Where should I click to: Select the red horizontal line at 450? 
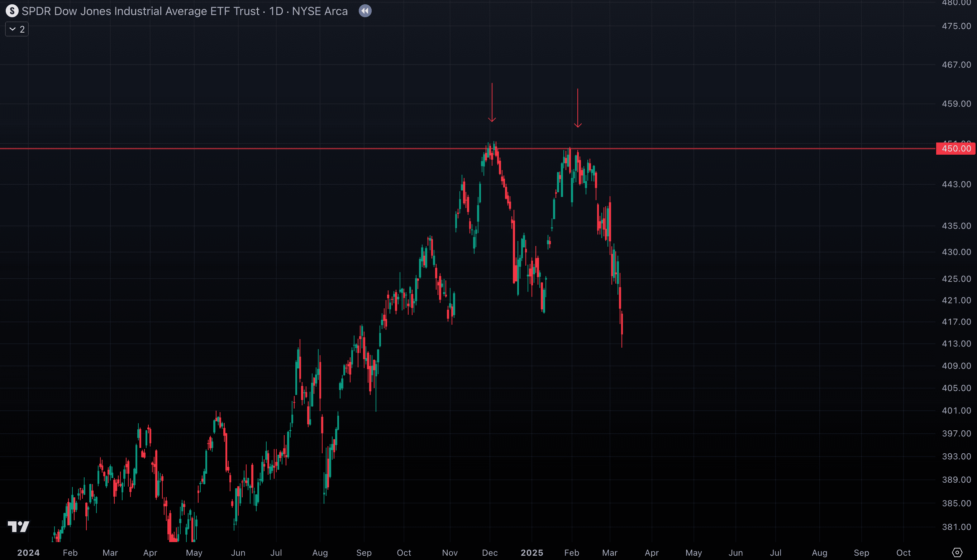270,149
